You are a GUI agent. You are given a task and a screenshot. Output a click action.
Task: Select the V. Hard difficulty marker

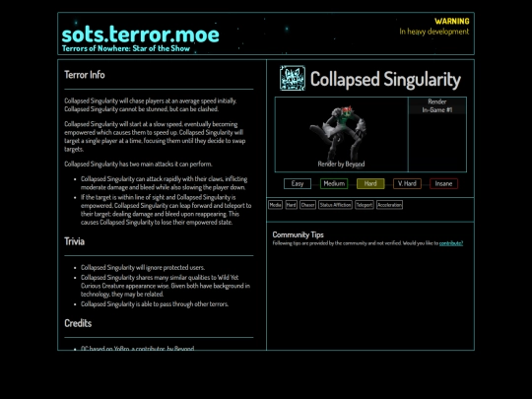pyautogui.click(x=407, y=183)
